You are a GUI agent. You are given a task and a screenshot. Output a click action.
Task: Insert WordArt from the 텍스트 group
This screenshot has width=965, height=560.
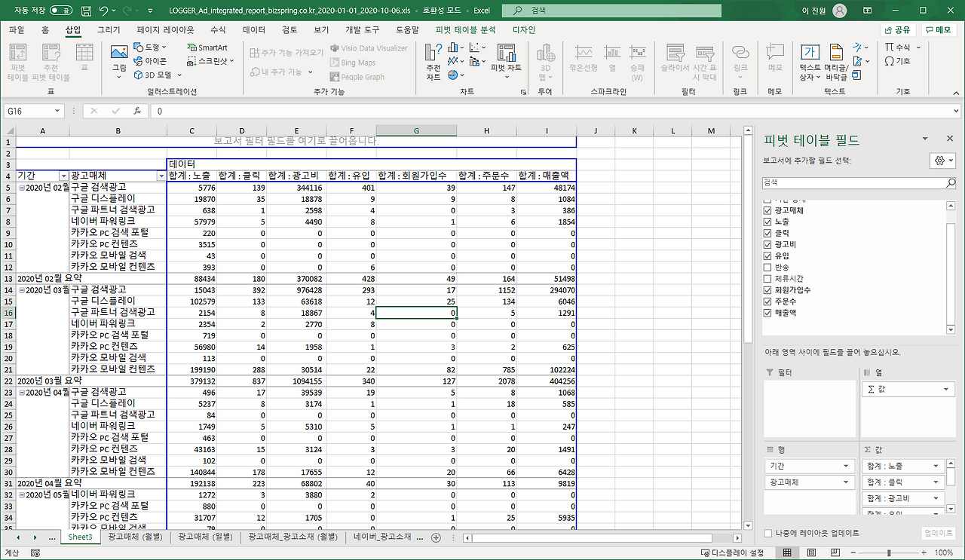(859, 47)
